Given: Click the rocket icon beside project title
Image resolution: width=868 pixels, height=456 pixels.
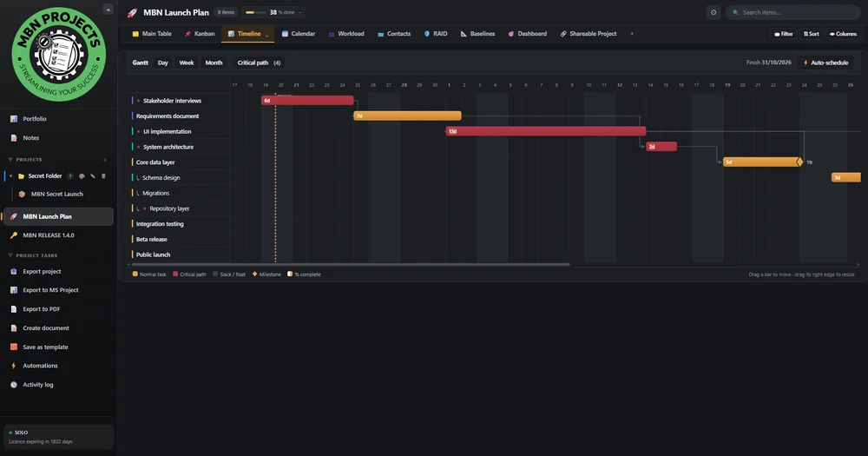Looking at the screenshot, I should [132, 13].
